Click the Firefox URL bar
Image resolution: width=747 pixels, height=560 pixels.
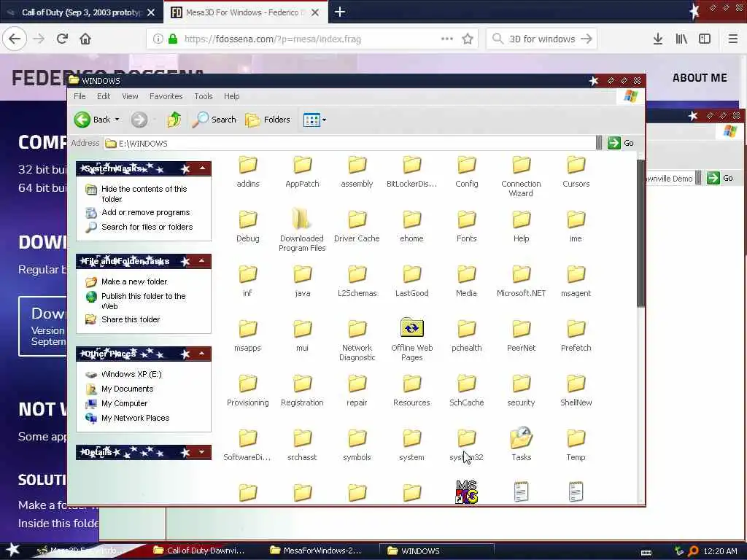pyautogui.click(x=312, y=39)
